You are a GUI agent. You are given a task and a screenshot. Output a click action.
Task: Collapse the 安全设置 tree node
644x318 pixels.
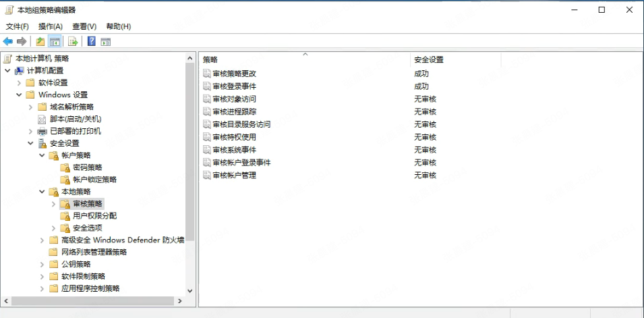coord(30,143)
